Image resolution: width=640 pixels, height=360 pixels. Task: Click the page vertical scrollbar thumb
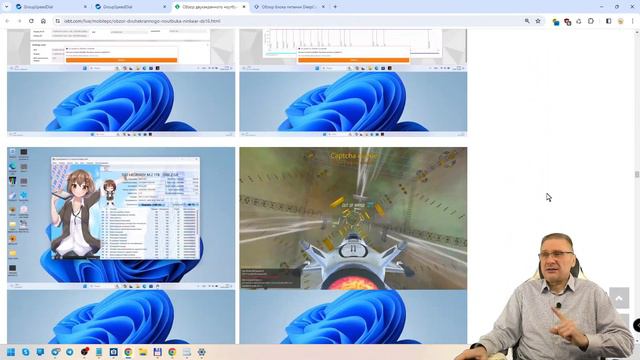637,174
